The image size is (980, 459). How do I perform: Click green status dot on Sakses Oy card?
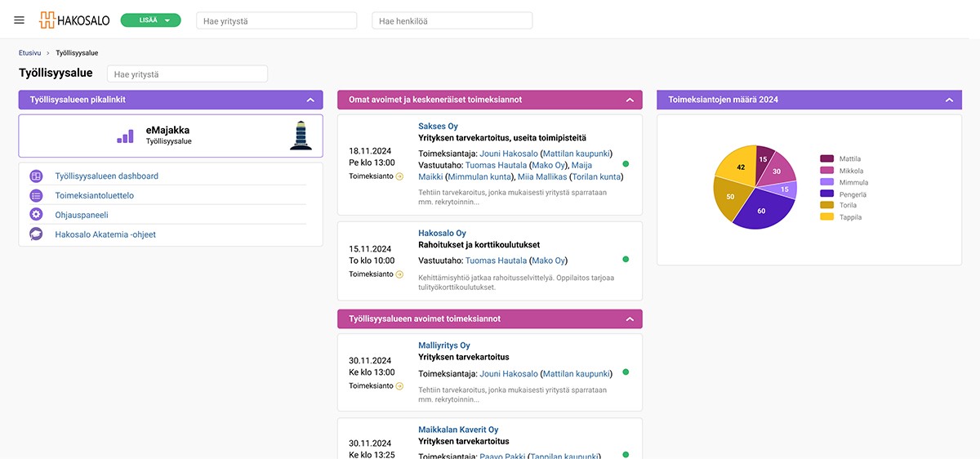[626, 164]
